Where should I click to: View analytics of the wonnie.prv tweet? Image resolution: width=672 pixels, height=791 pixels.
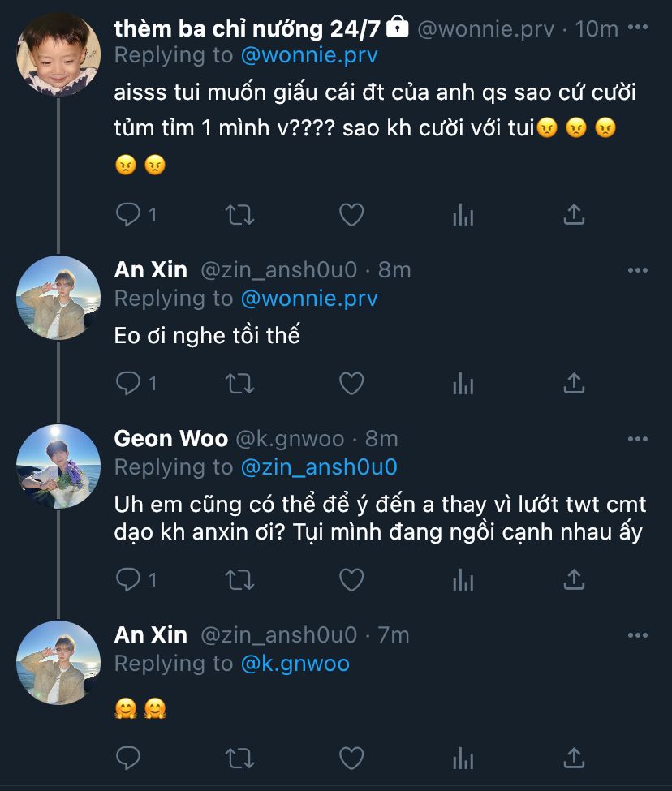[x=463, y=214]
